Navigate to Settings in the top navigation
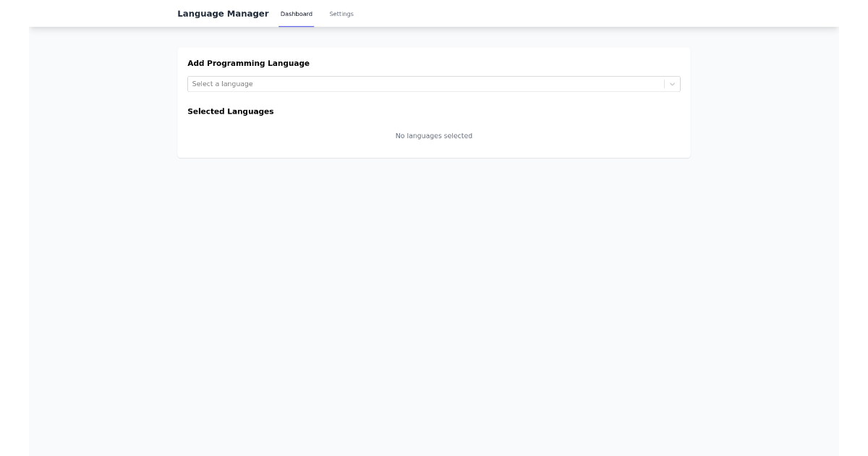 point(341,14)
